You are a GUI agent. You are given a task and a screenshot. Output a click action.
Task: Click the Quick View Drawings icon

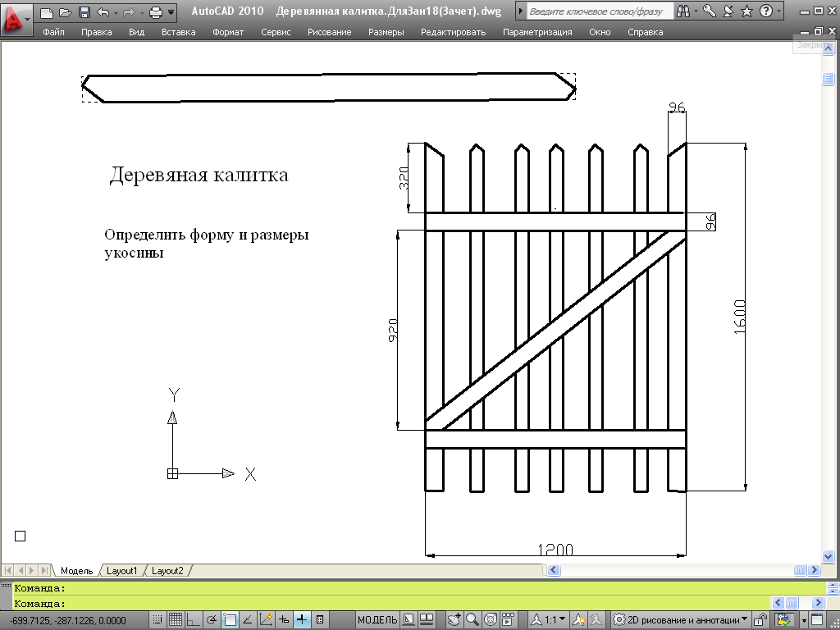pyautogui.click(x=427, y=620)
